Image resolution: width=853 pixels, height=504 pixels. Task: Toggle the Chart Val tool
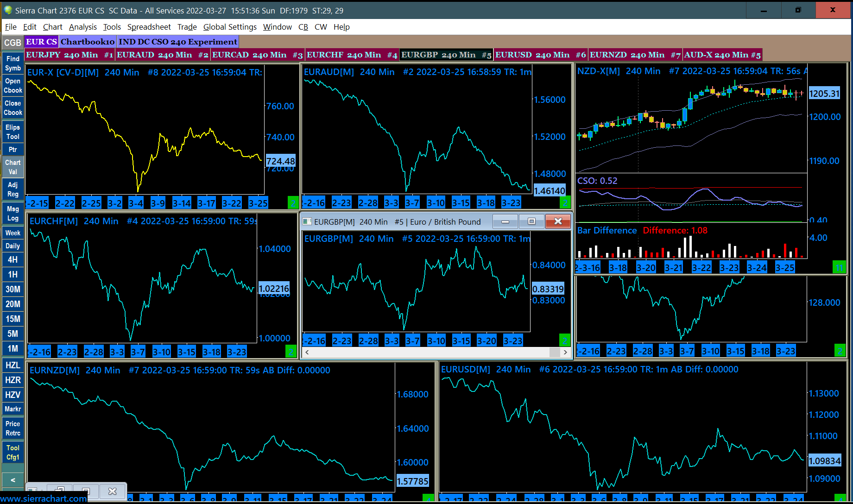pyautogui.click(x=13, y=167)
